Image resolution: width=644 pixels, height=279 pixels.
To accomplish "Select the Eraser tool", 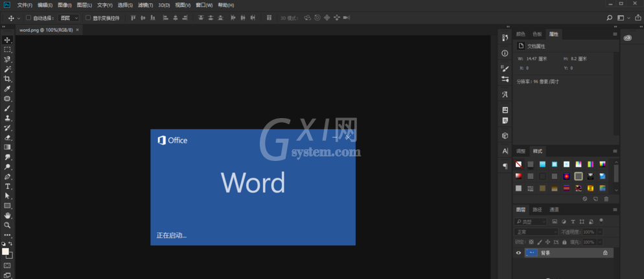I will click(x=7, y=138).
